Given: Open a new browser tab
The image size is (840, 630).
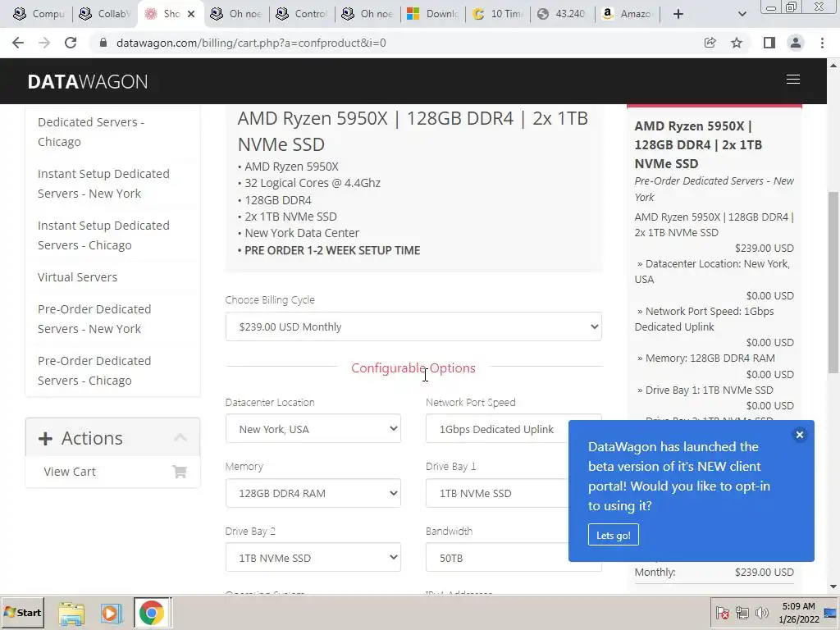Looking at the screenshot, I should [678, 14].
